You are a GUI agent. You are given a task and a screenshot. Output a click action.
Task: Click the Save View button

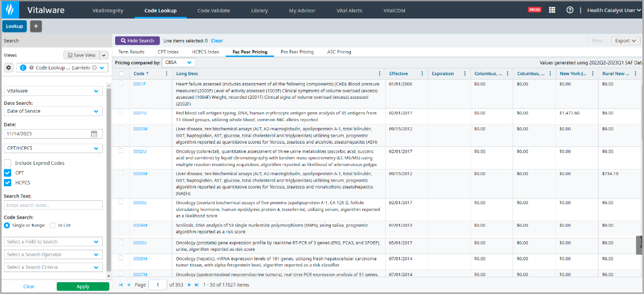point(81,55)
